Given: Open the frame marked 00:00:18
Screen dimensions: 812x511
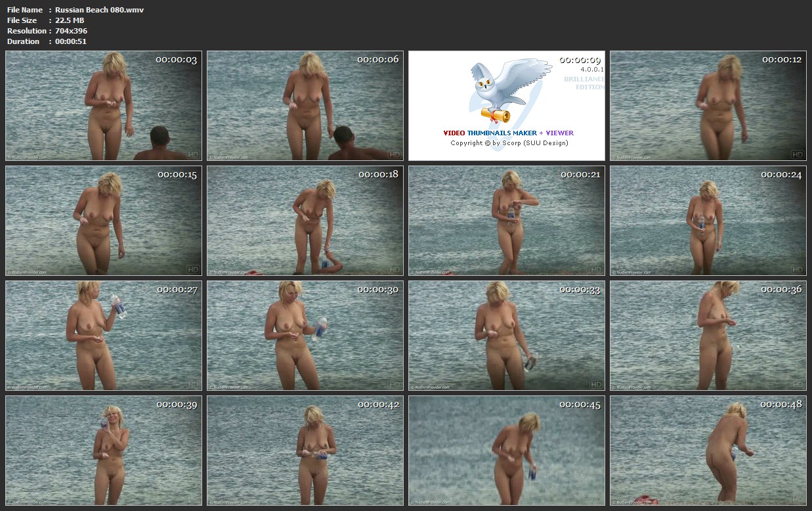Looking at the screenshot, I should pos(305,221).
